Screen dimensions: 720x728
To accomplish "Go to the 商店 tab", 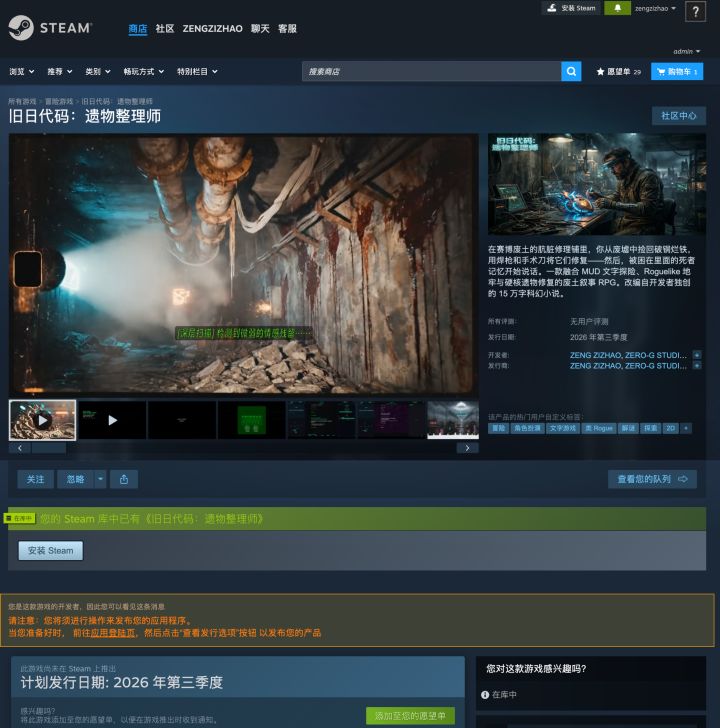I will 138,29.
